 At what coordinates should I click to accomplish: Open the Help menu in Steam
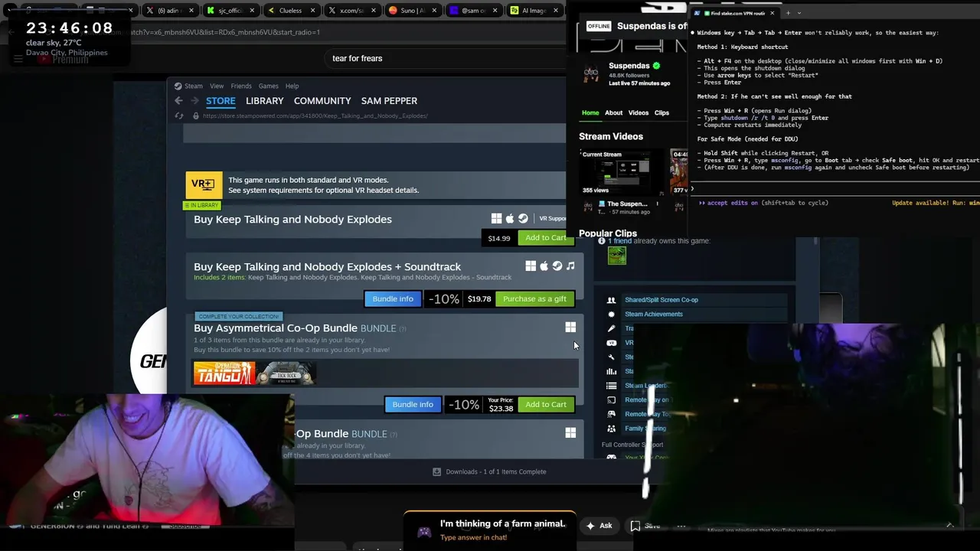pos(292,86)
